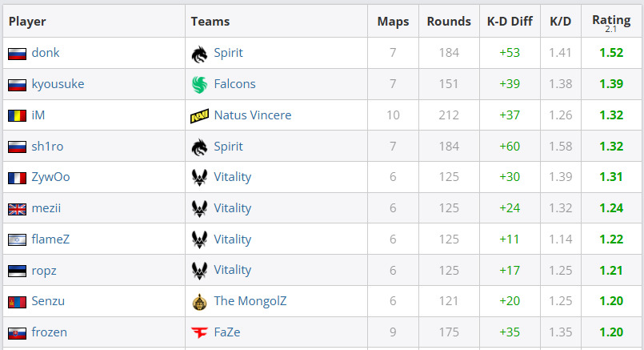Open the Natus Vincere team link
Viewport: 644px width, 350px height.
click(x=252, y=115)
